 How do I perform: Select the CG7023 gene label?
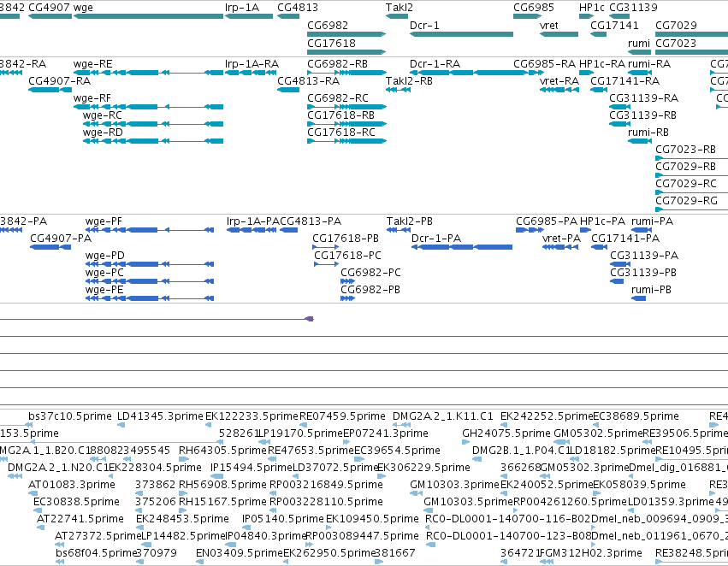click(676, 43)
